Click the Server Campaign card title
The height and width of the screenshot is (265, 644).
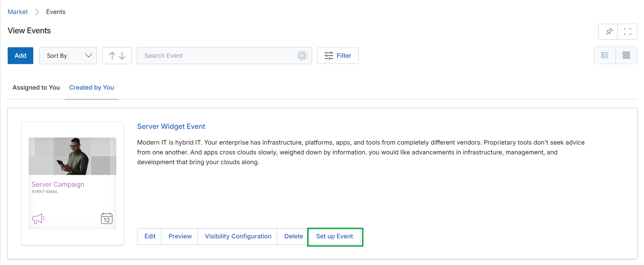(x=58, y=184)
